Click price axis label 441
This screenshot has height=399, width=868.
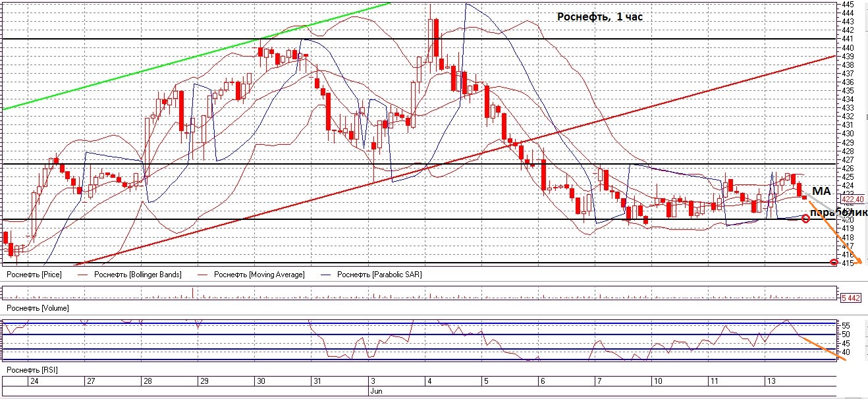pyautogui.click(x=848, y=39)
